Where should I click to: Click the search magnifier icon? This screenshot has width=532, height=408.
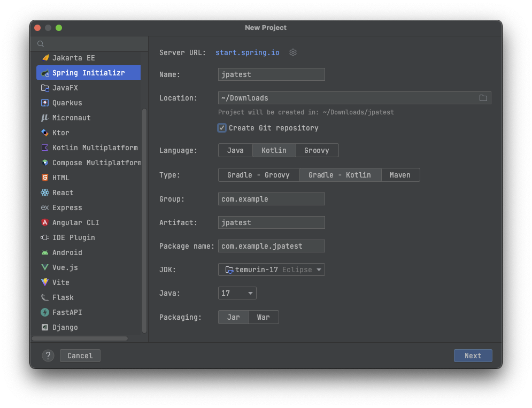tap(41, 44)
